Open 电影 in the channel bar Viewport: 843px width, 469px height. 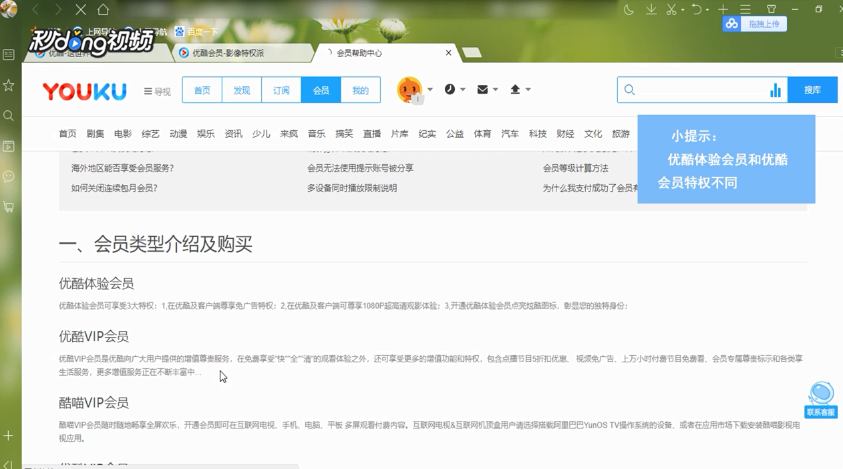point(123,133)
